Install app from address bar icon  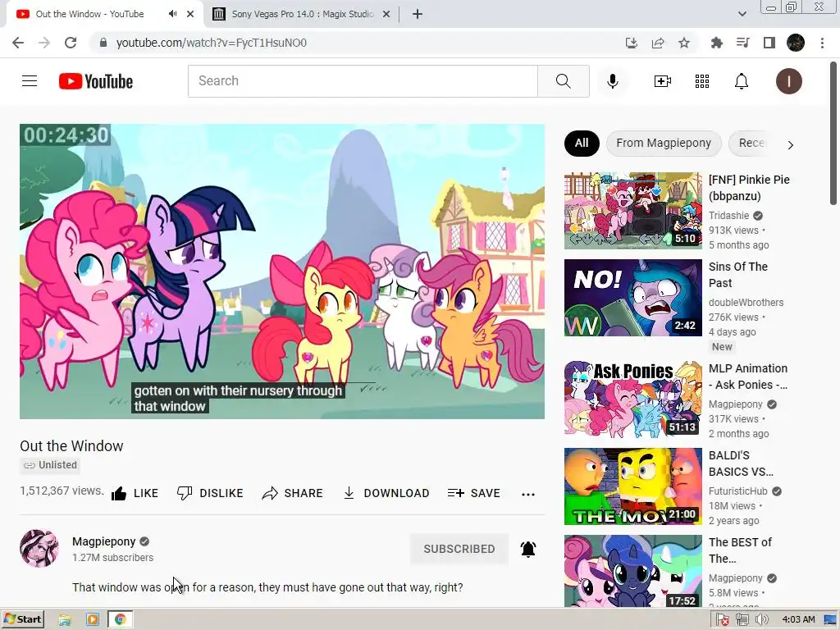pyautogui.click(x=632, y=43)
